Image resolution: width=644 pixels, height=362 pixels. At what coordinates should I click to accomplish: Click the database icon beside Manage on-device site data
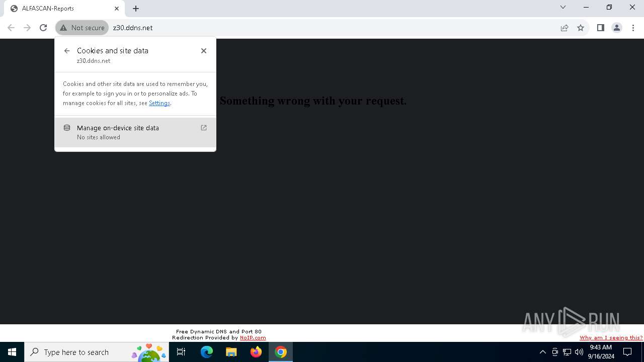point(66,128)
